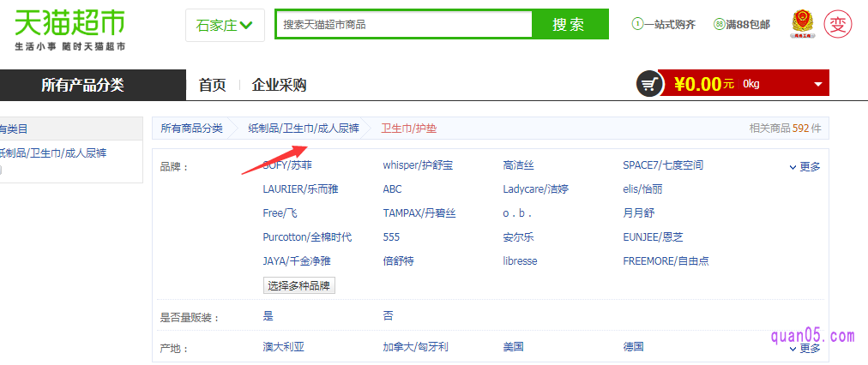Viewport: 868px width, 365px height.
Task: Click the red 变 circle icon
Action: coord(838,24)
